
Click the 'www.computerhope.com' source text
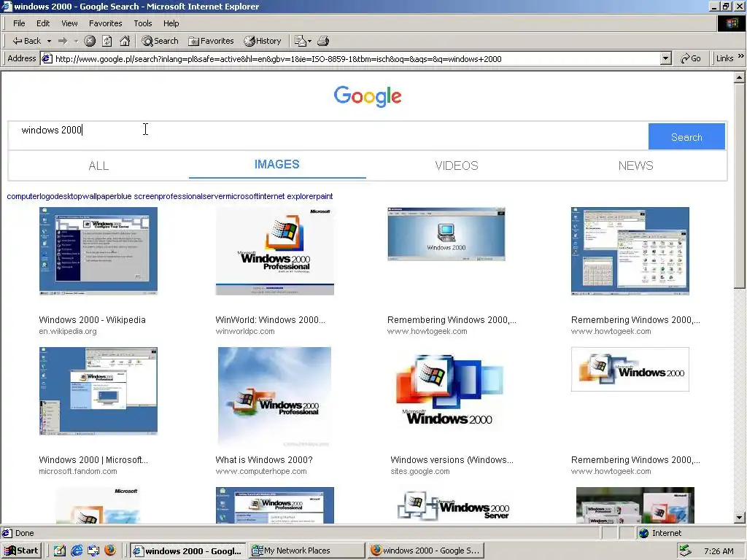pos(261,472)
